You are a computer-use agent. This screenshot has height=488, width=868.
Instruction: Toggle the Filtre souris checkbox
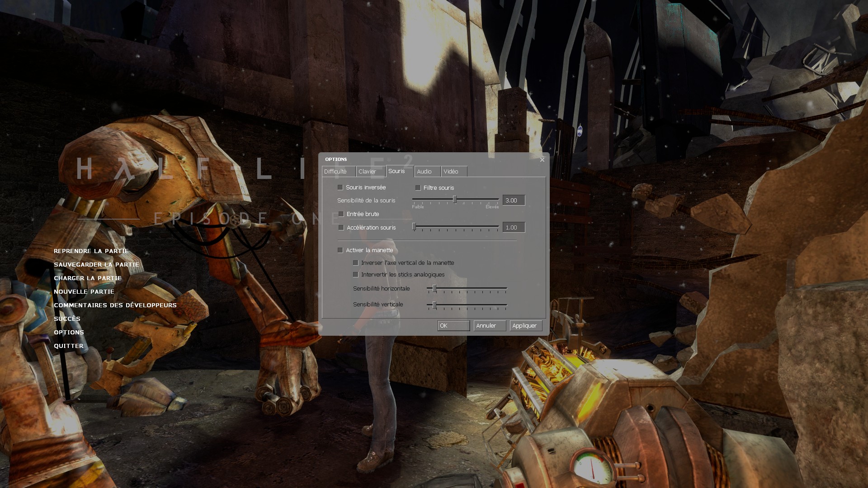click(x=418, y=188)
